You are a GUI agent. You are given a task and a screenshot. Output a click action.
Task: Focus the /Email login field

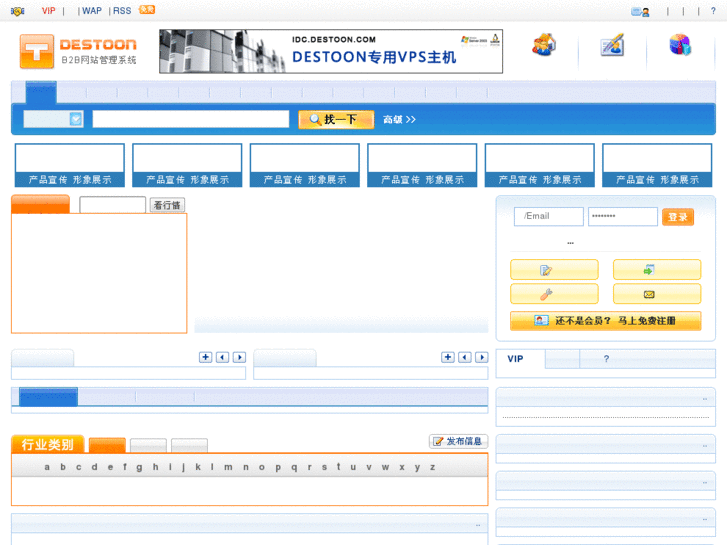coord(548,217)
